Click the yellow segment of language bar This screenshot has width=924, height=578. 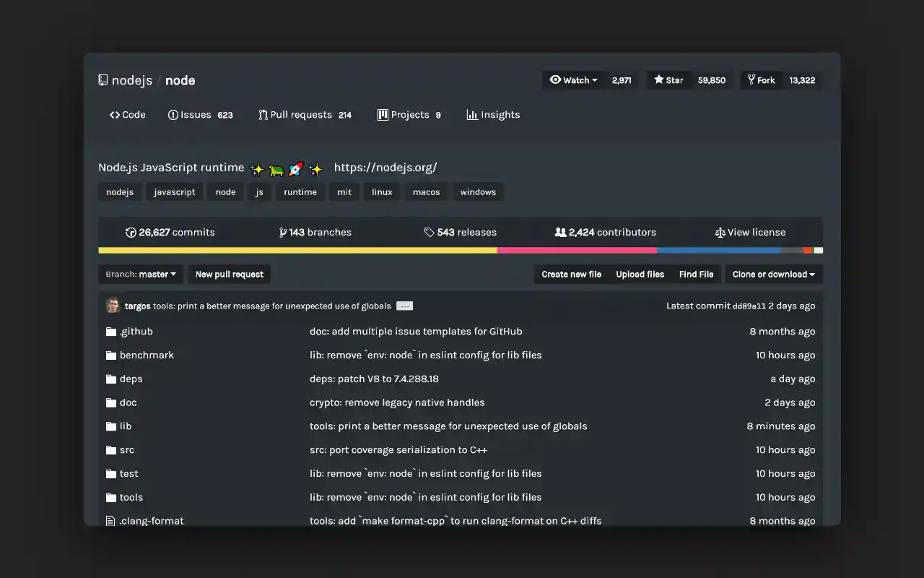(x=297, y=251)
